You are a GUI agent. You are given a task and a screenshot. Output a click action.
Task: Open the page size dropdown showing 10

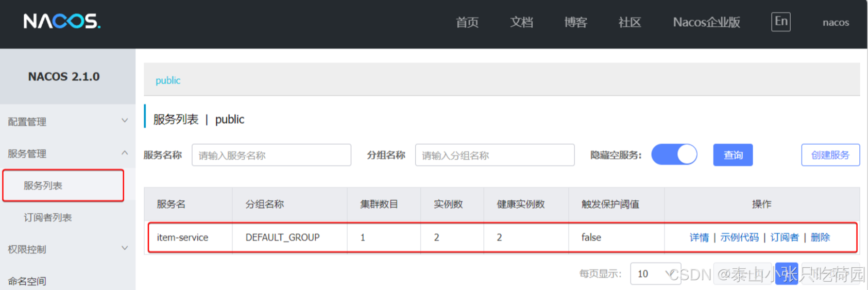click(655, 274)
